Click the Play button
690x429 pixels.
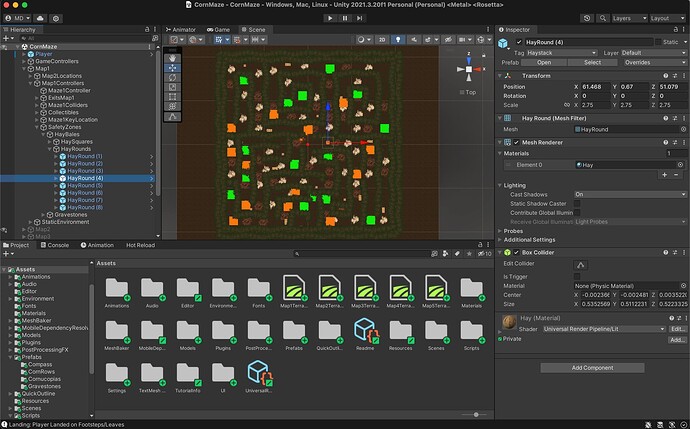tap(330, 18)
